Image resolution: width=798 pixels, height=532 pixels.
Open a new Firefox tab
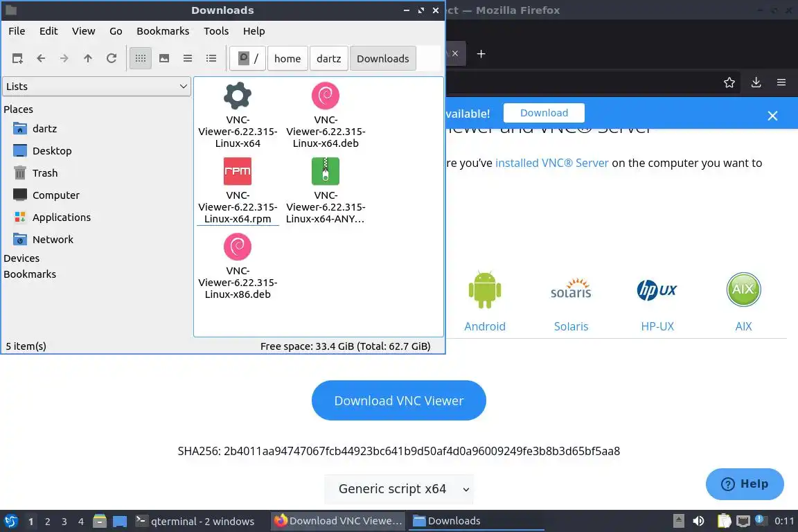pos(481,53)
